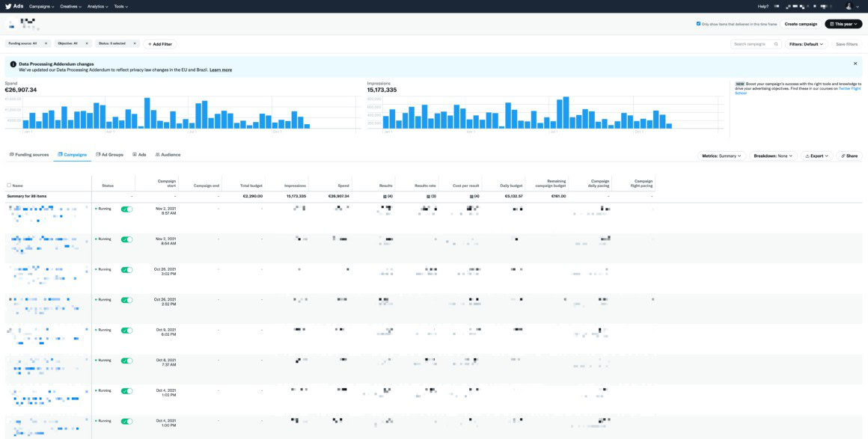Click the Create campaign button
868x439 pixels.
point(801,24)
